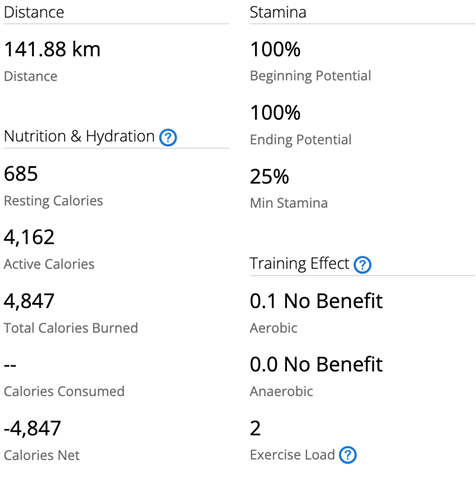Screen dimensions: 476x480
Task: Select the Exercise Load value 2
Action: click(x=255, y=428)
